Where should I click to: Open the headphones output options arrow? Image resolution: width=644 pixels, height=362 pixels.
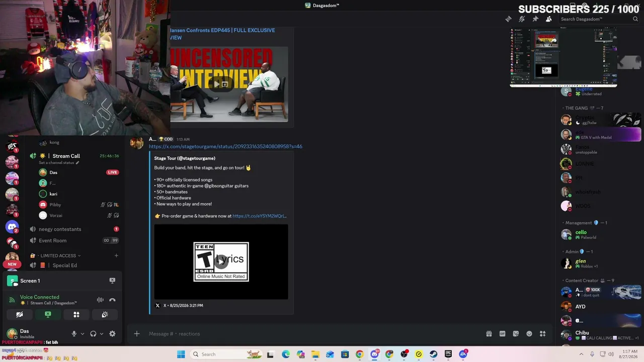[x=102, y=334]
